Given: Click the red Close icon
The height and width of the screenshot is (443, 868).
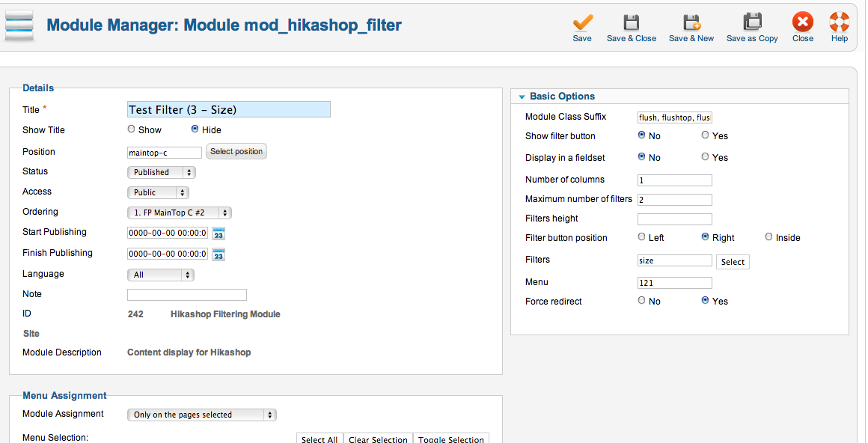Looking at the screenshot, I should (x=803, y=22).
